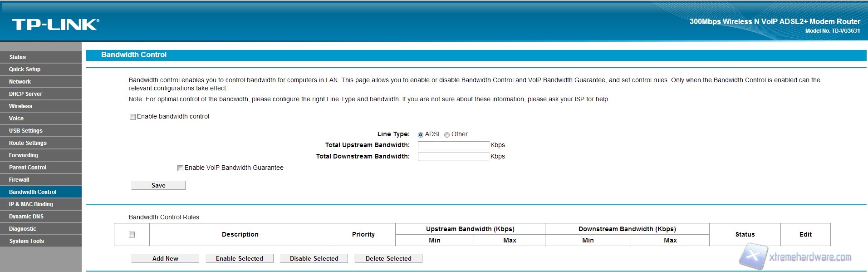Enable bandwidth control checkbox

(x=133, y=117)
